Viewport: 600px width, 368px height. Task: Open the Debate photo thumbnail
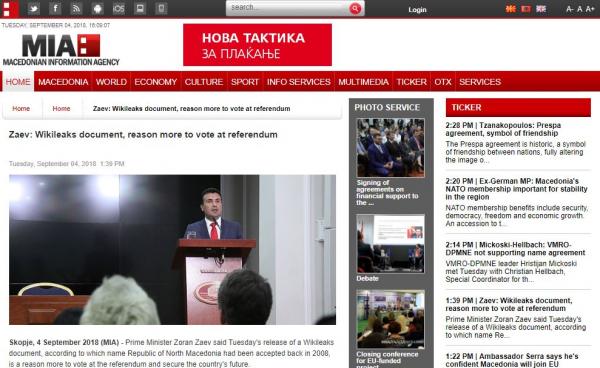click(x=390, y=244)
